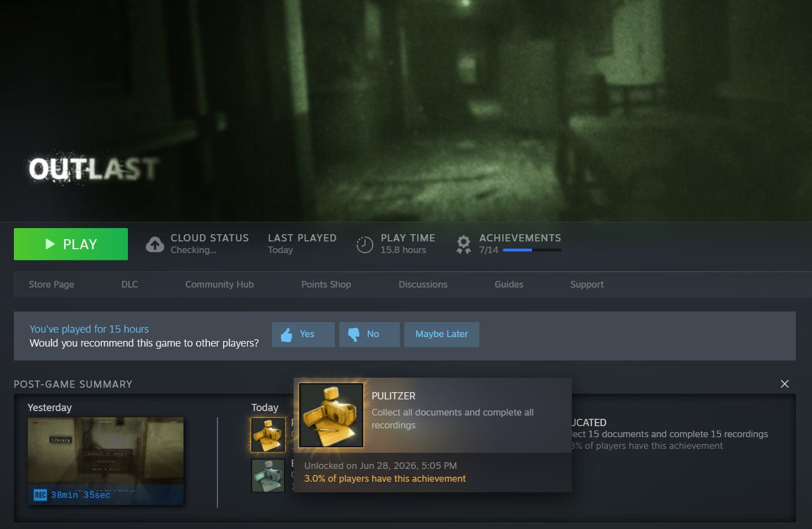The image size is (812, 529).
Task: Open the DLC tab
Action: pyautogui.click(x=130, y=284)
